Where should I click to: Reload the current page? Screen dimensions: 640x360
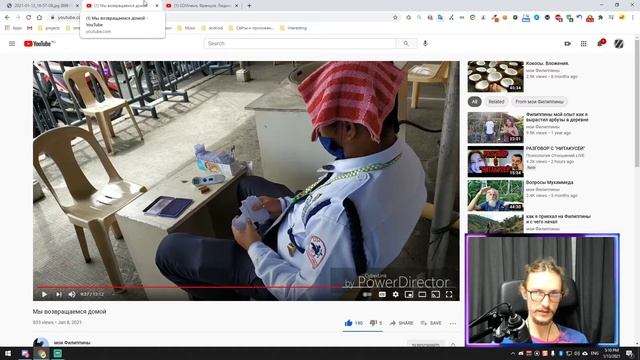(x=29, y=18)
